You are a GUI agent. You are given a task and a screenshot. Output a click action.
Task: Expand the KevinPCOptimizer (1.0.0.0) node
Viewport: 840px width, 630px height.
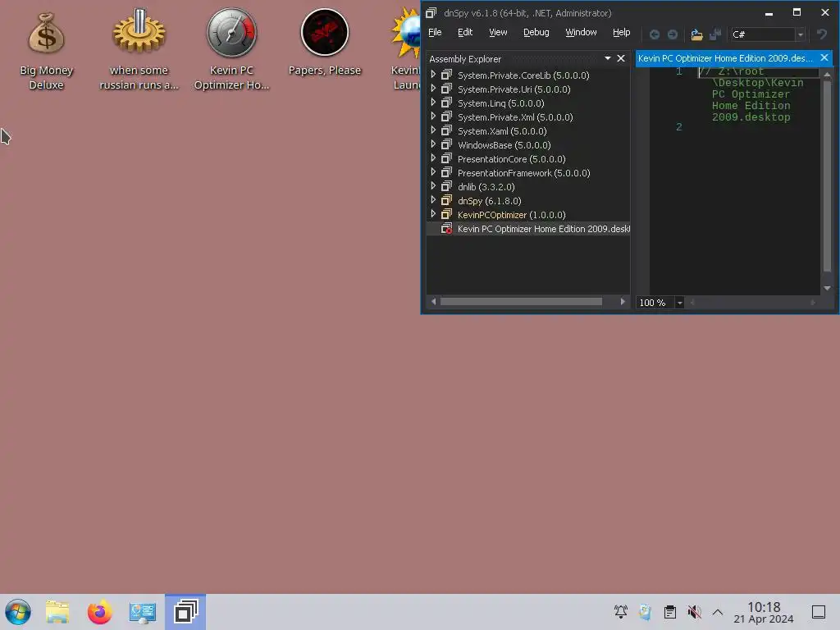433,214
